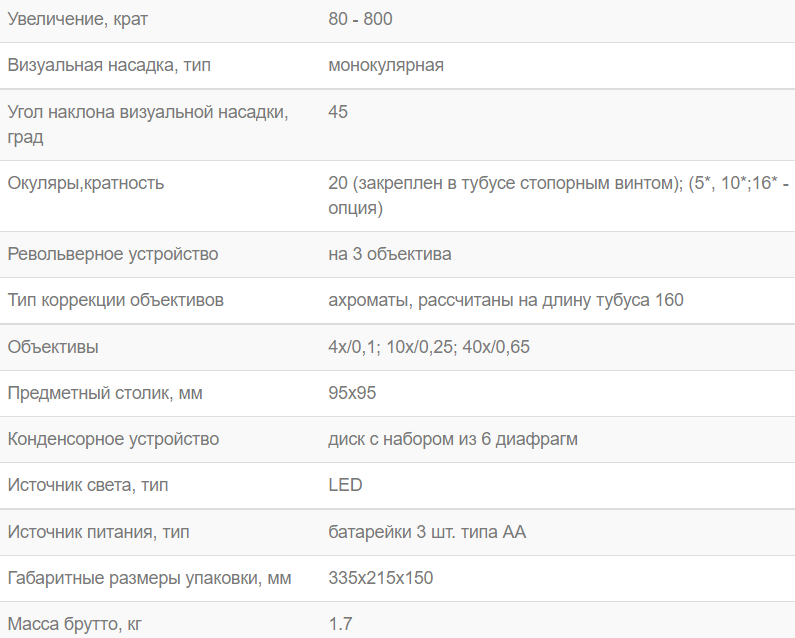The width and height of the screenshot is (795, 638).
Task: Click 'диск с набором из 6 диафрагм' text
Action: tap(452, 439)
